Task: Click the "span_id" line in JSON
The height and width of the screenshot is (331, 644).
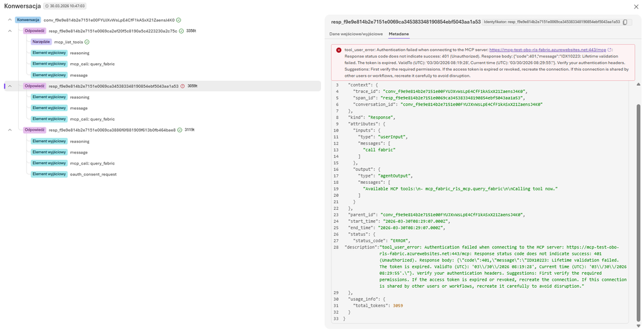Action: click(438, 98)
